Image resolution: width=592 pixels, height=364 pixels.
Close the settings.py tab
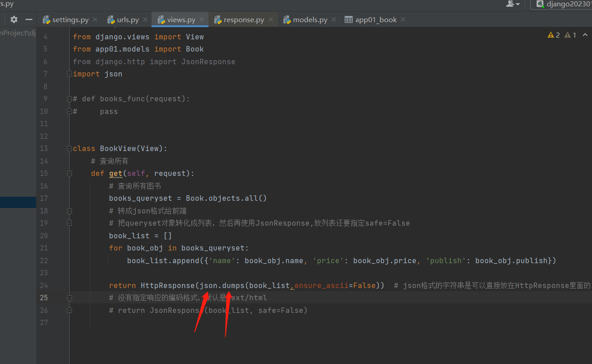point(95,19)
